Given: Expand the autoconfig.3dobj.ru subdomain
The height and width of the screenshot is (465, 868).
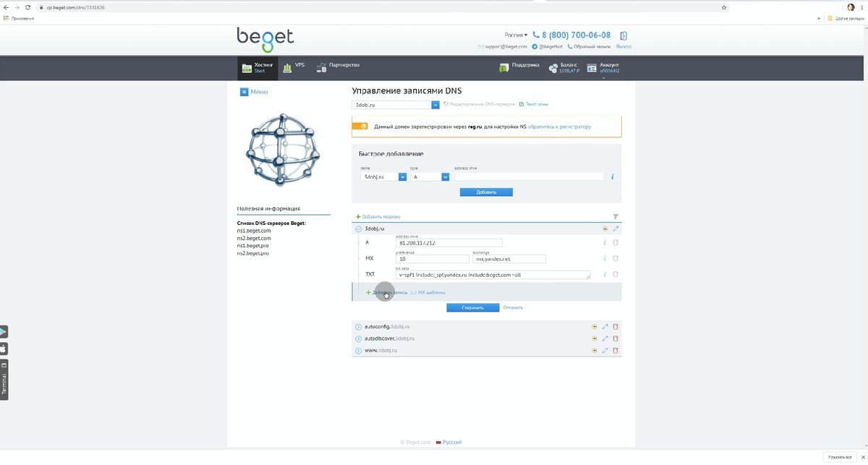Looking at the screenshot, I should pos(359,327).
